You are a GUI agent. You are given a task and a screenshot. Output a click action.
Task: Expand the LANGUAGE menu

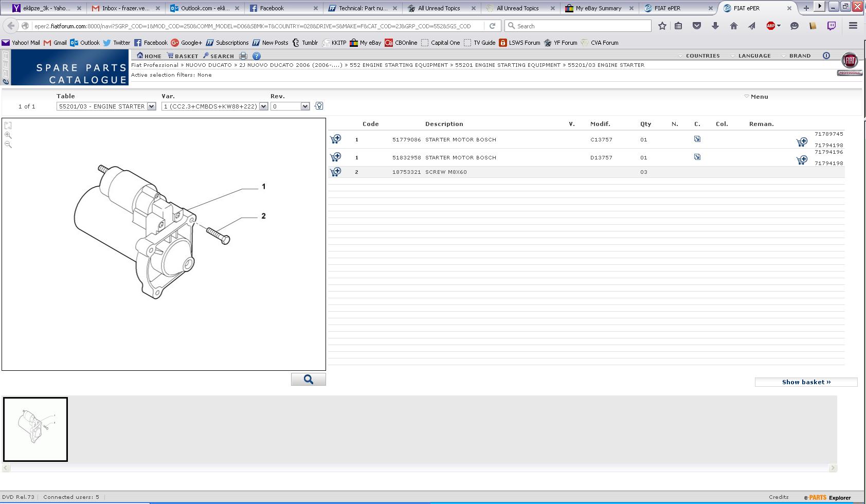coord(751,56)
